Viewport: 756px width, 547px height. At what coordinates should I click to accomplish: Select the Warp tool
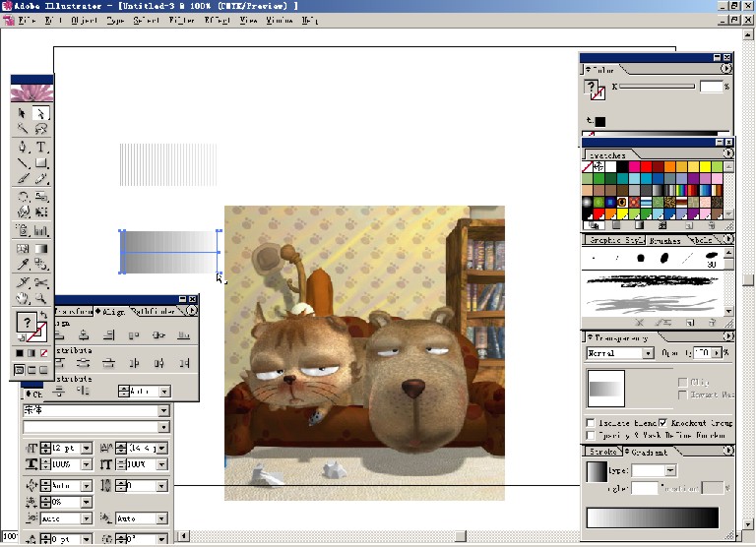(x=23, y=213)
